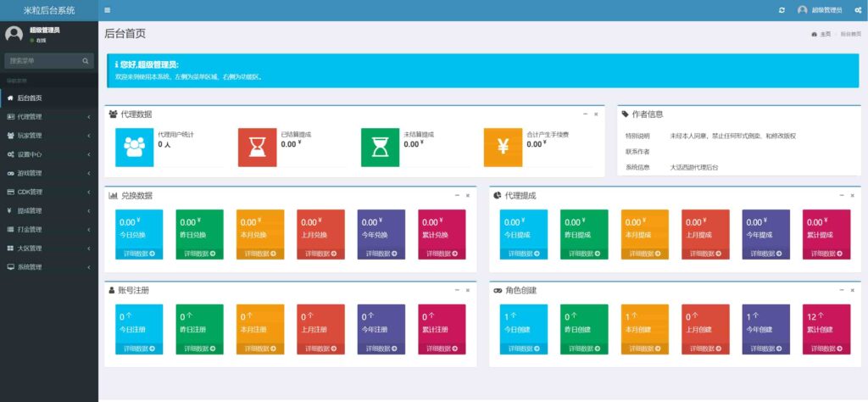Click the search magnifier icon in sidebar
This screenshot has width=868, height=402.
[x=86, y=61]
